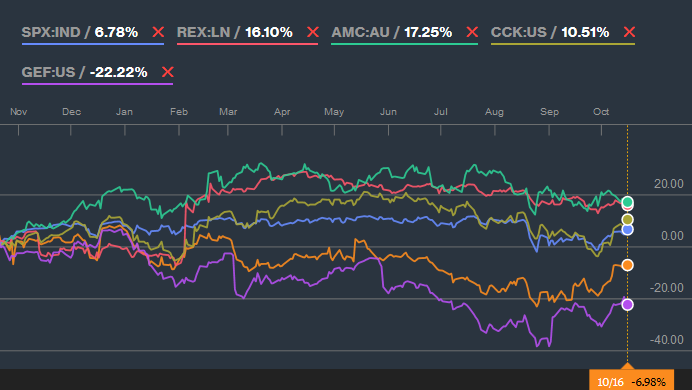Click the Feb month label on axis
Image resolution: width=692 pixels, height=390 pixels.
[x=179, y=112]
